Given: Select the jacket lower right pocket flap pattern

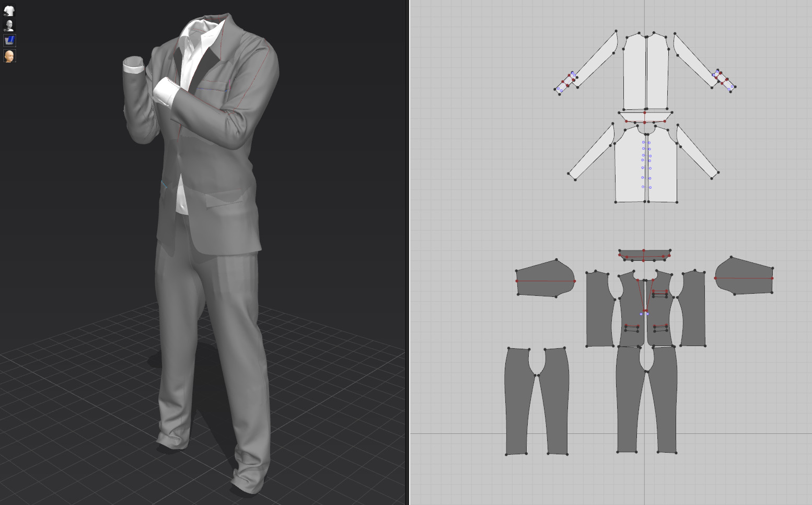Looking at the screenshot, I should [660, 328].
